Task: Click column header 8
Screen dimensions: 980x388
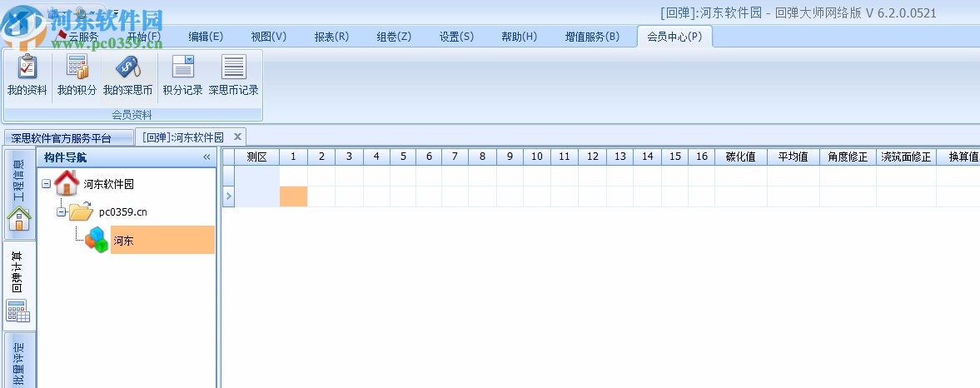Action: pyautogui.click(x=482, y=157)
